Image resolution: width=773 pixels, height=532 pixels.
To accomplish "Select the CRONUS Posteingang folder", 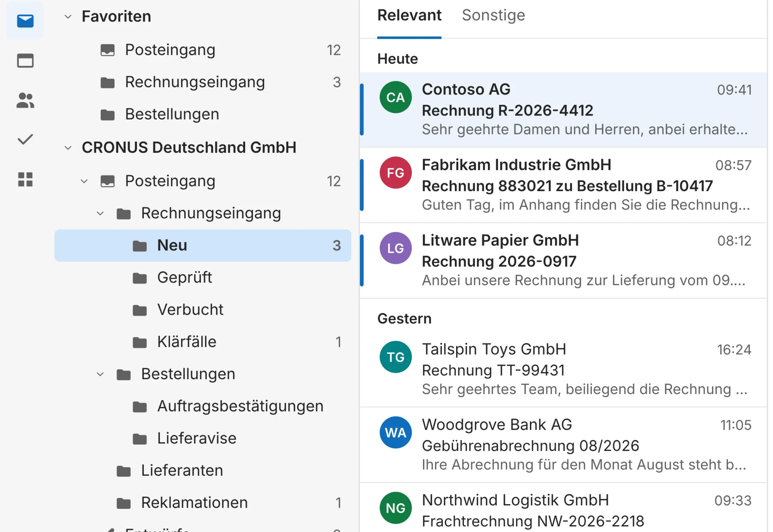I will [203, 181].
